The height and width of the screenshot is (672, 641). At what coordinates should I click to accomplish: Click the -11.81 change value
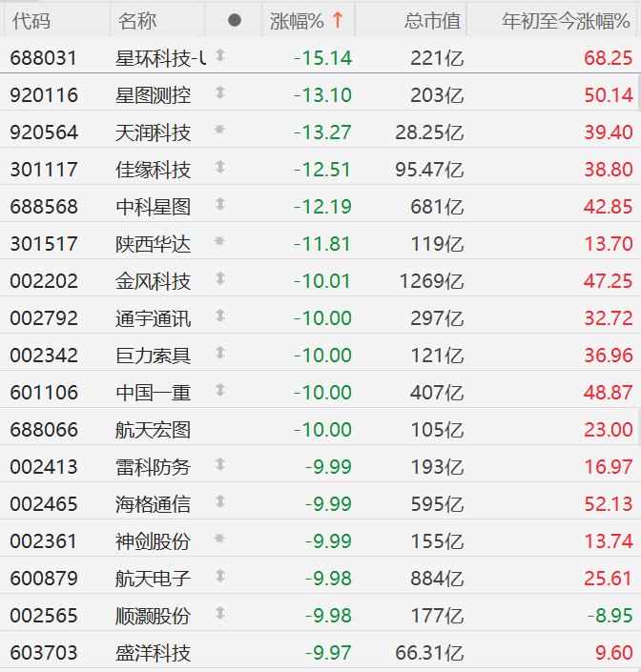(x=322, y=244)
